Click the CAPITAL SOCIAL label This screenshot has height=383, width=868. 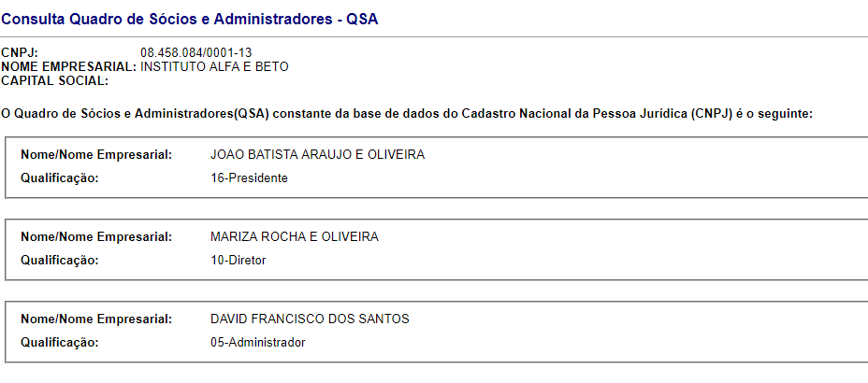coord(55,80)
